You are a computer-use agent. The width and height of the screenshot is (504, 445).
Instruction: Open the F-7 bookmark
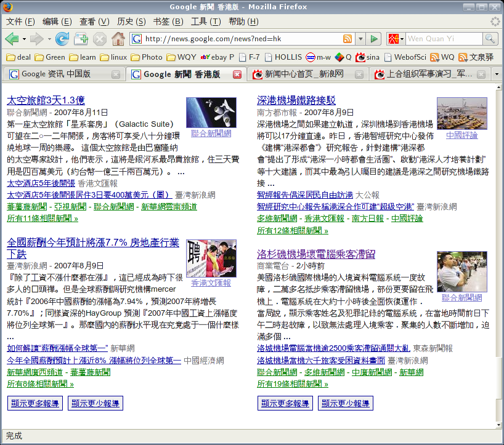click(250, 57)
